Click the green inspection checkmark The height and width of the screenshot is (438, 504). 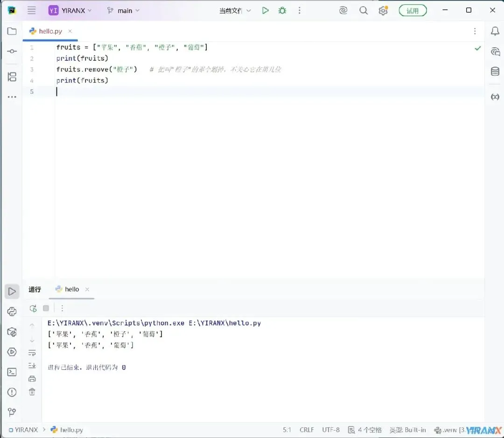[478, 48]
